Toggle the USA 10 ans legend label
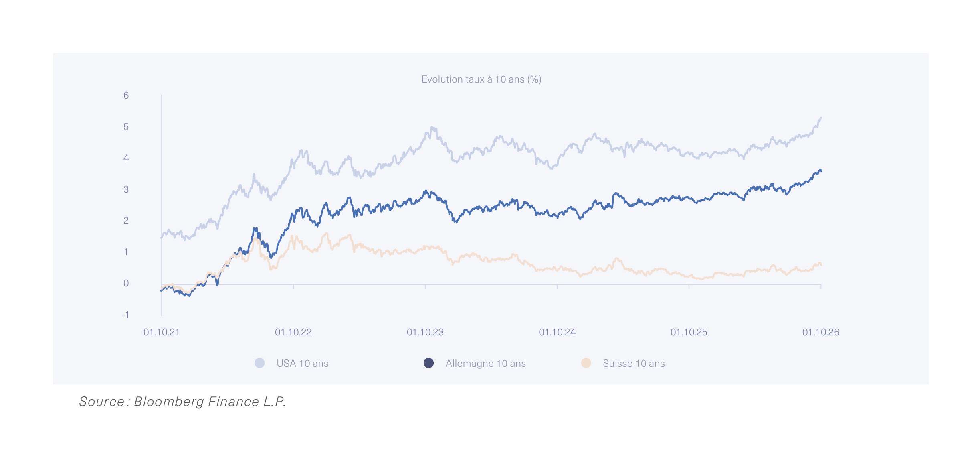Viewport: 980px width, 459px height. tap(303, 364)
